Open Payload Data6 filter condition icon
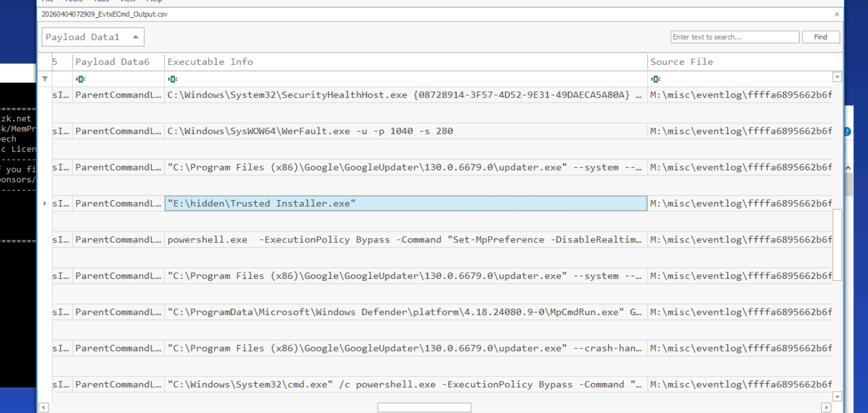The image size is (868, 413). [81, 79]
